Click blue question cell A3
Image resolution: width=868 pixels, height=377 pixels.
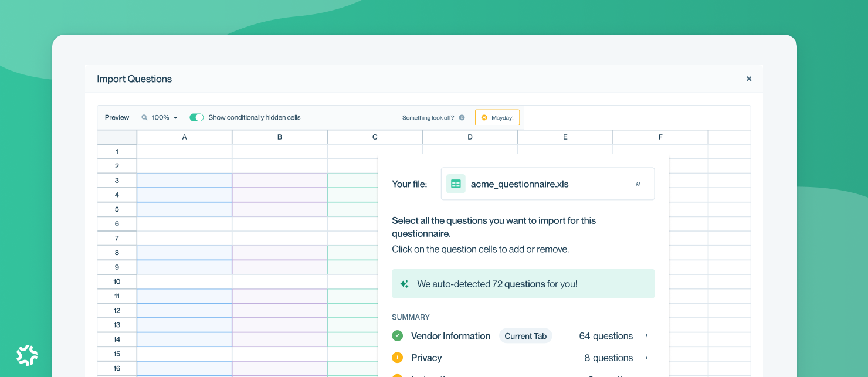[x=185, y=181]
